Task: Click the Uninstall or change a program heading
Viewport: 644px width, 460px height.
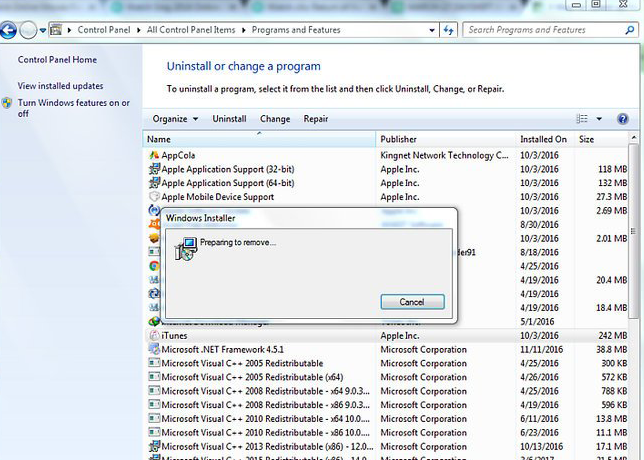Action: [x=244, y=66]
